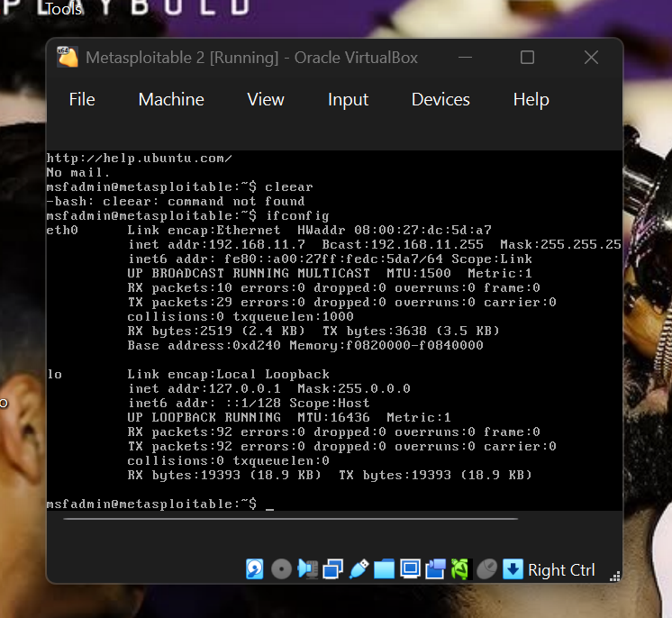Click the 'TX packets:29' text
Image resolution: width=672 pixels, height=618 pixels.
pos(180,302)
